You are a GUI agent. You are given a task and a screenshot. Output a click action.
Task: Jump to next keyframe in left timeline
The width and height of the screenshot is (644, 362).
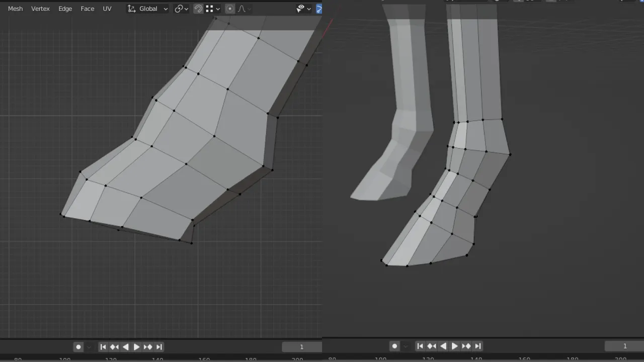(148, 347)
